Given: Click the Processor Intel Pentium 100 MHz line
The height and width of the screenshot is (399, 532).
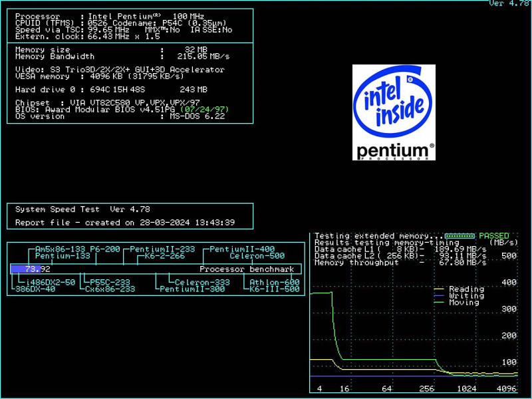Looking at the screenshot, I should tap(110, 16).
